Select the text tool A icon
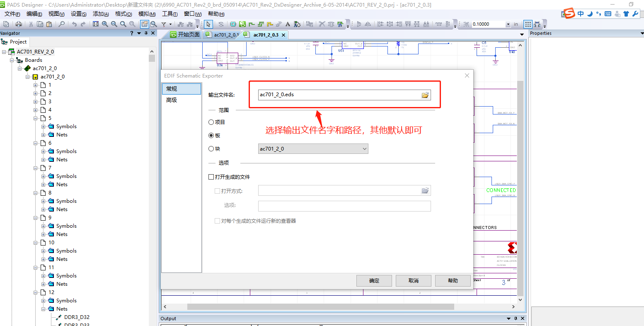Image resolution: width=644 pixels, height=326 pixels. point(287,24)
